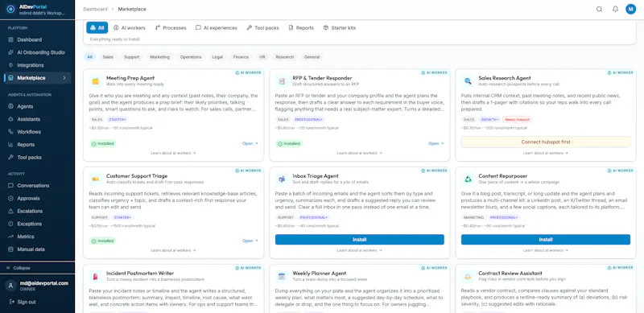Screen dimensions: 644x313
Task: Switch to the Reports tab in Marketplace
Action: [301, 28]
